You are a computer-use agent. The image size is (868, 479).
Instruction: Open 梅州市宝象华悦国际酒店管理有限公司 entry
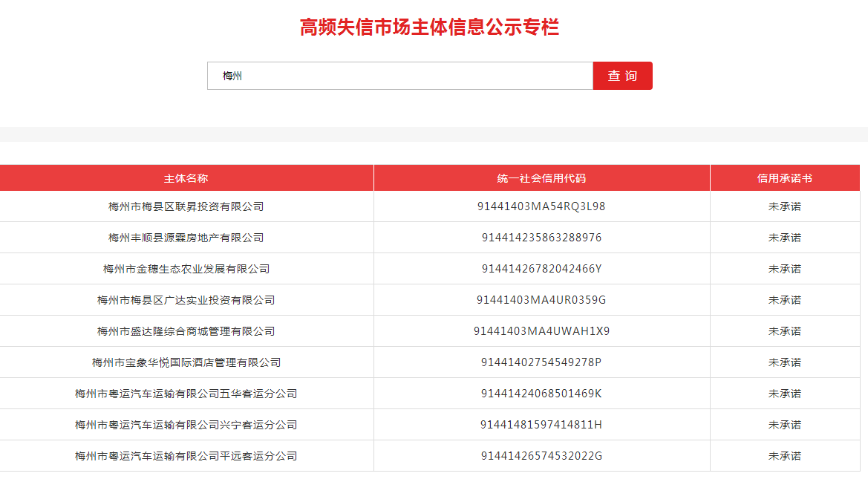click(186, 362)
